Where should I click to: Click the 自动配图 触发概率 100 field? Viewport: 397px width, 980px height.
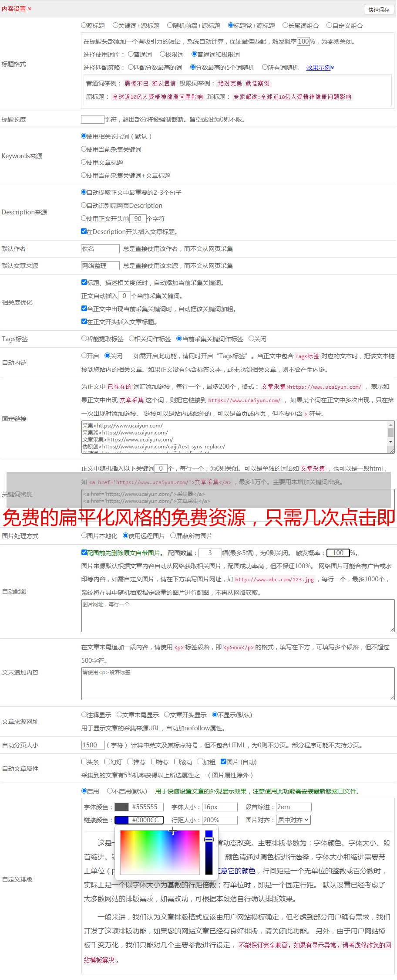pyautogui.click(x=338, y=553)
